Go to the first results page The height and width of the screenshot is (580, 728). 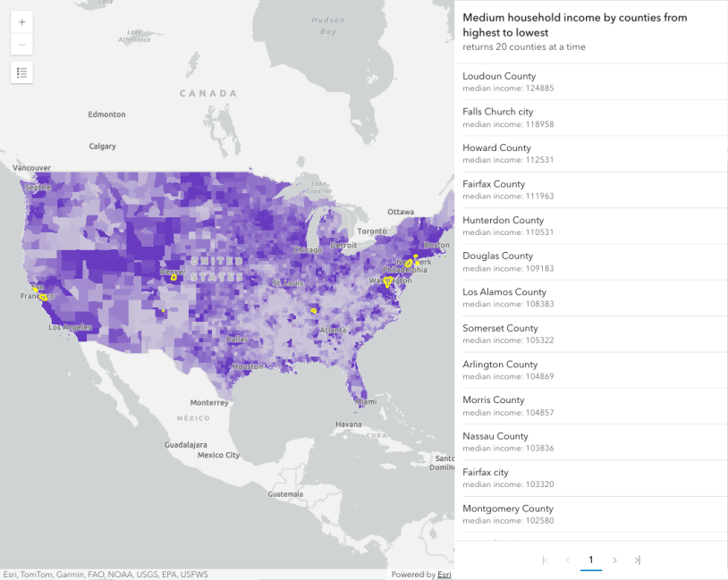(545, 560)
